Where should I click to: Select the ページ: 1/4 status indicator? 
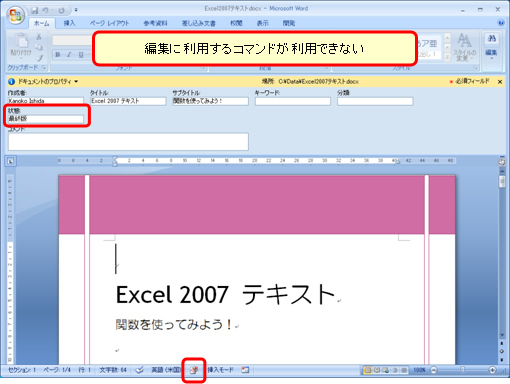click(x=57, y=370)
